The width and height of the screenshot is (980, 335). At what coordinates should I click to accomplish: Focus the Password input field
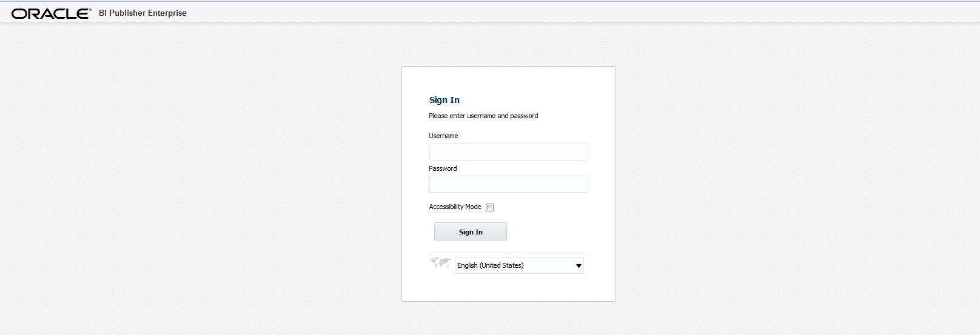pyautogui.click(x=508, y=184)
